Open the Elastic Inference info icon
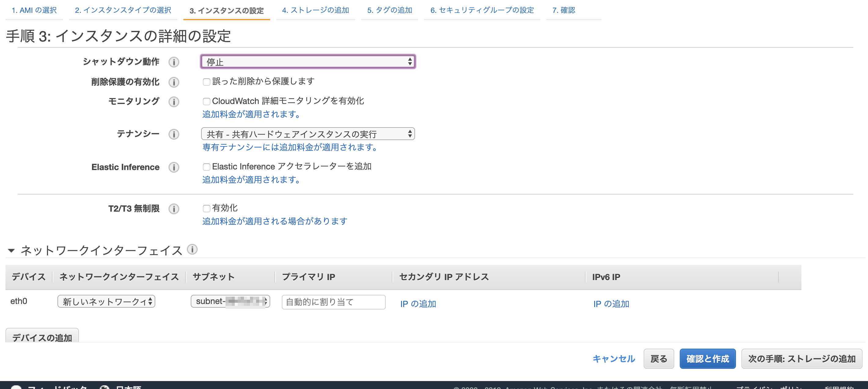 (x=174, y=167)
